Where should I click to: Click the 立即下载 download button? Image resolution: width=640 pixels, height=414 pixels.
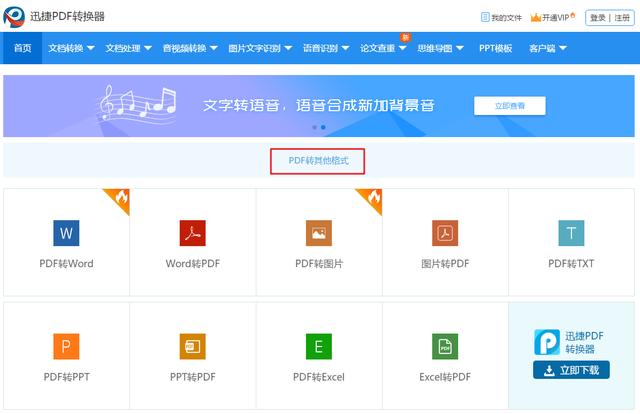(x=571, y=370)
